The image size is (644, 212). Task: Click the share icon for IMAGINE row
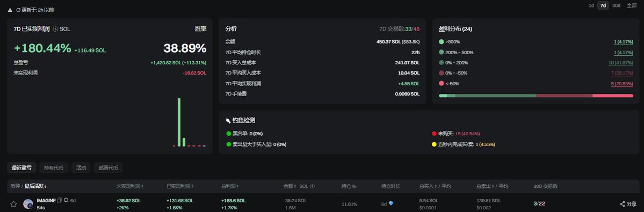pyautogui.click(x=622, y=204)
